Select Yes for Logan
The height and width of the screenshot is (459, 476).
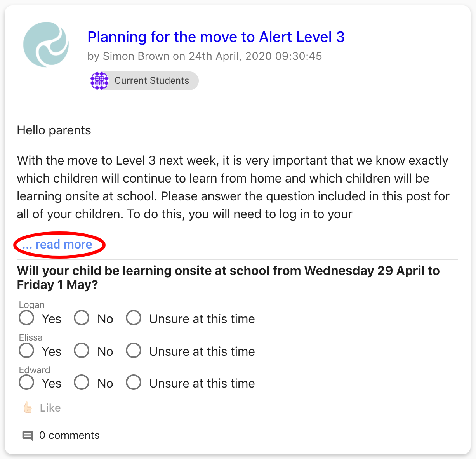coord(27,318)
